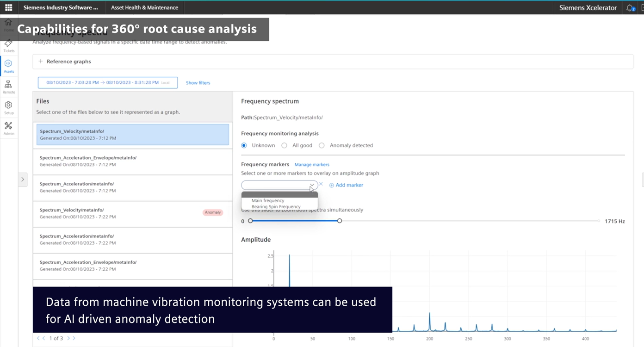Open the notifications bell icon
The image size is (644, 347).
click(630, 8)
